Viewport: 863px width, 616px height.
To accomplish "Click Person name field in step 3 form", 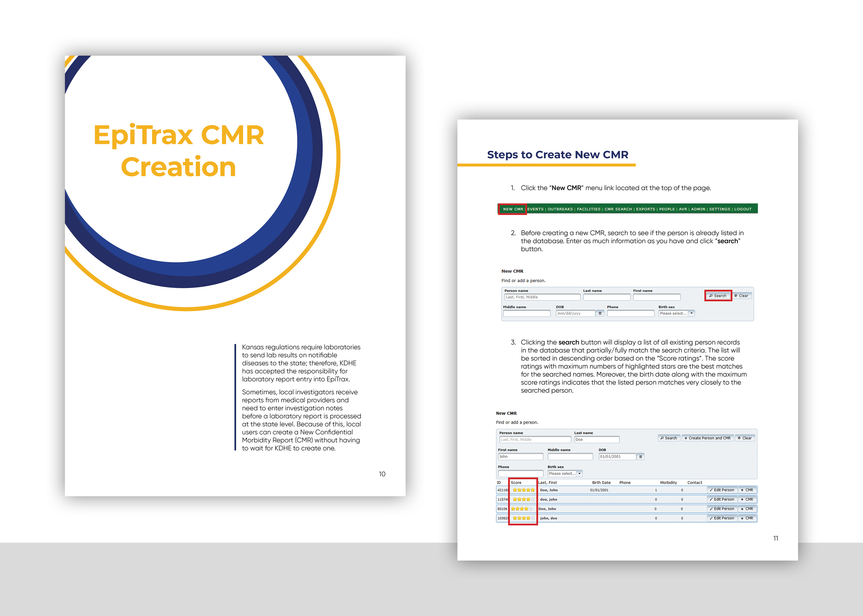I will click(x=535, y=440).
